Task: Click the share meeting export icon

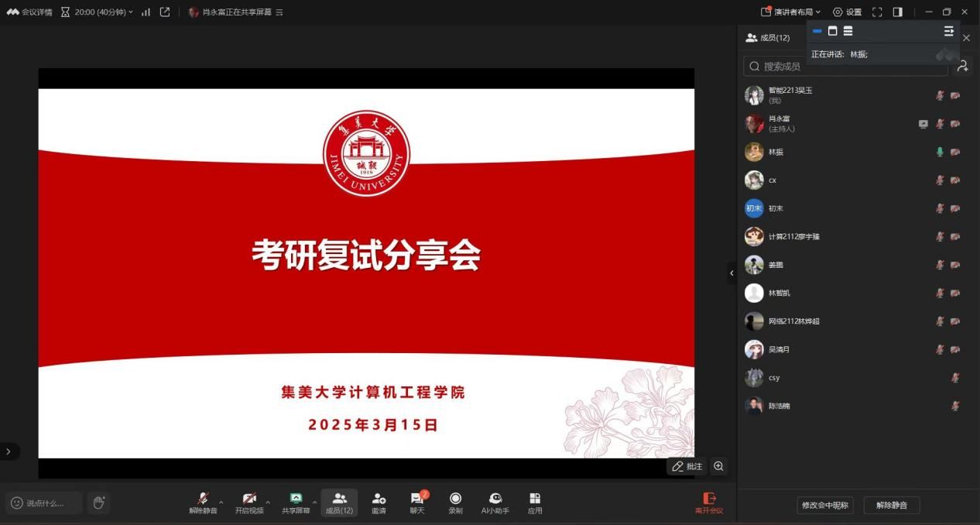Action: point(165,12)
